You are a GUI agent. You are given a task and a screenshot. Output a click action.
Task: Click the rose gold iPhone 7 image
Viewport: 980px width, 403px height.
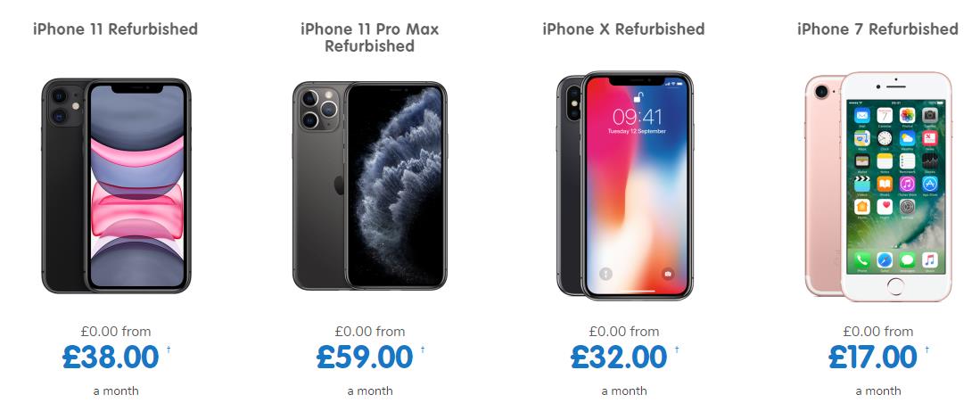pyautogui.click(x=878, y=185)
